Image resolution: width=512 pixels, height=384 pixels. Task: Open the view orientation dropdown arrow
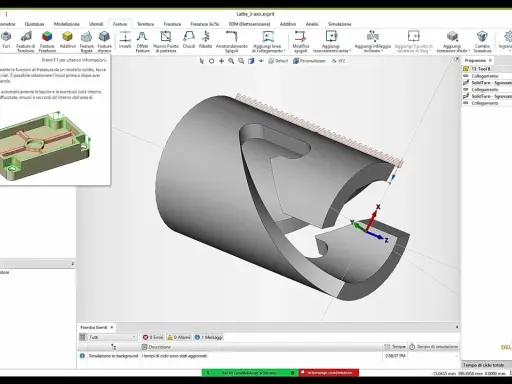point(261,61)
